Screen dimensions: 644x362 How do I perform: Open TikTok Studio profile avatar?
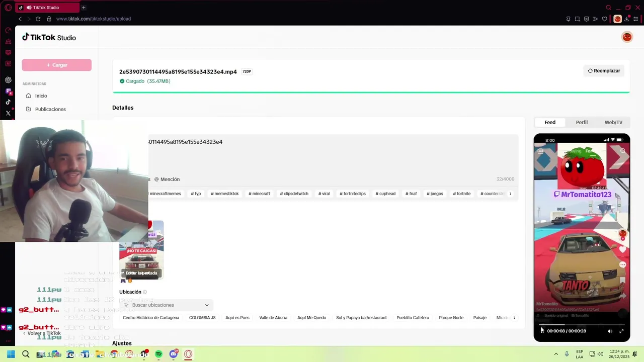pyautogui.click(x=627, y=37)
